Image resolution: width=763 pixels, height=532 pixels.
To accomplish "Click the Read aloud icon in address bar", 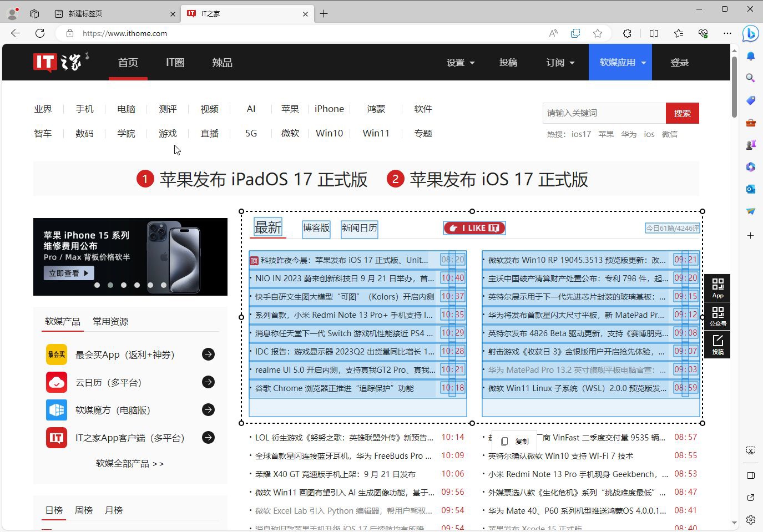I will [x=553, y=33].
